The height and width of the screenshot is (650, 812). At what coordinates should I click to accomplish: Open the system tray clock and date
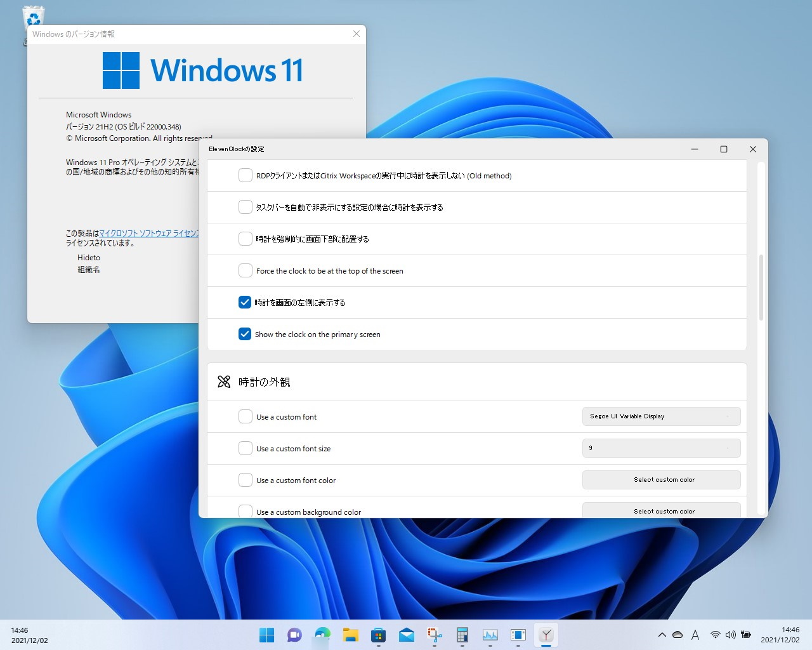click(780, 635)
